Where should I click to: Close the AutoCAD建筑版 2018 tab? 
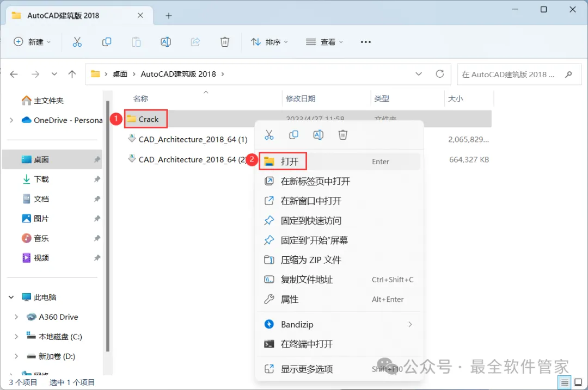pos(140,15)
